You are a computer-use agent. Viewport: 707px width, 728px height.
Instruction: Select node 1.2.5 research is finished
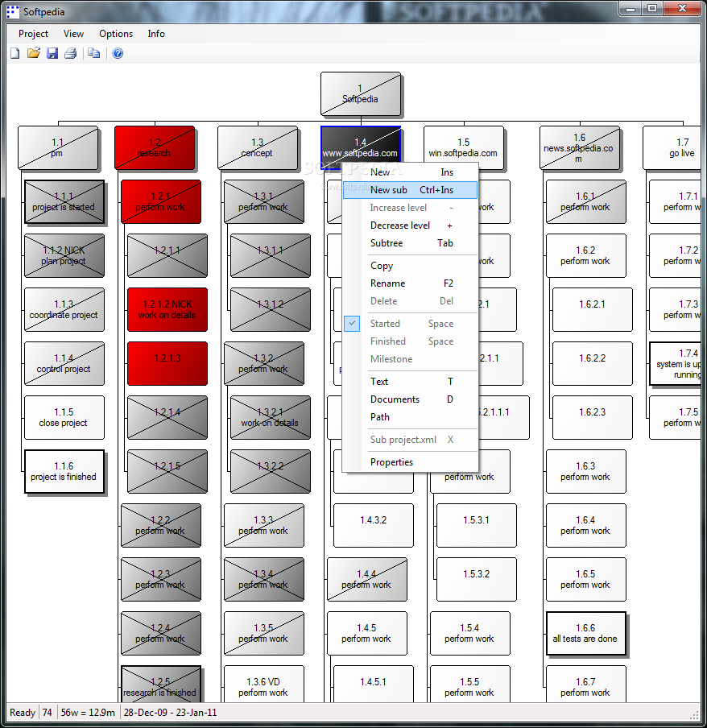pos(161,684)
